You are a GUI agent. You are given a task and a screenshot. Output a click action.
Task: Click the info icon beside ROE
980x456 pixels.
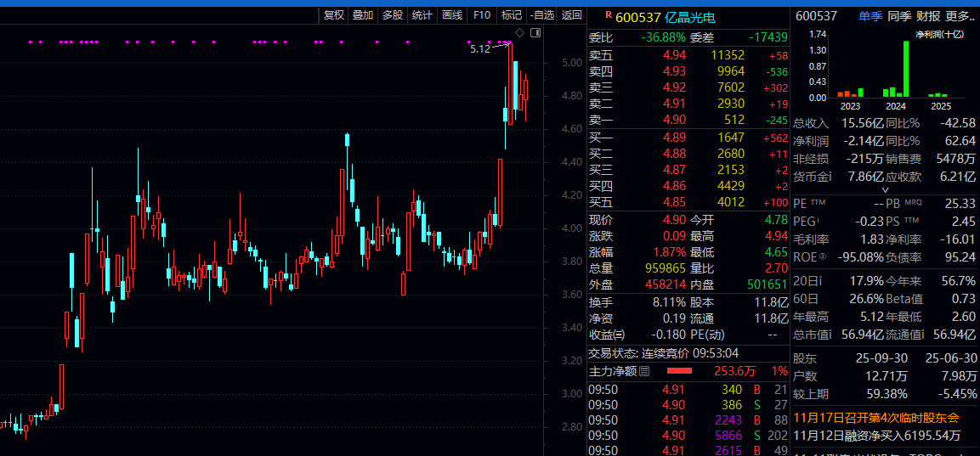pos(823,256)
